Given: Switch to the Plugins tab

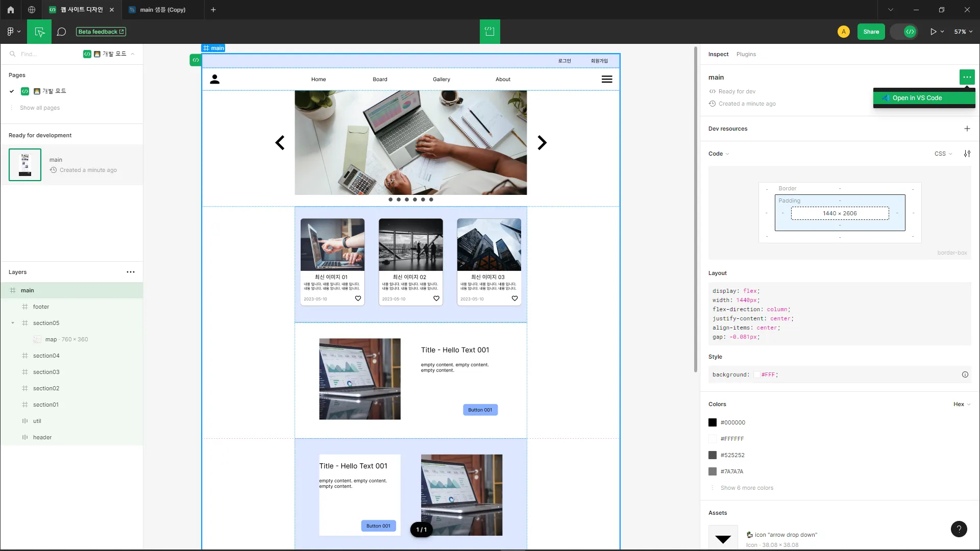Looking at the screenshot, I should click(746, 54).
